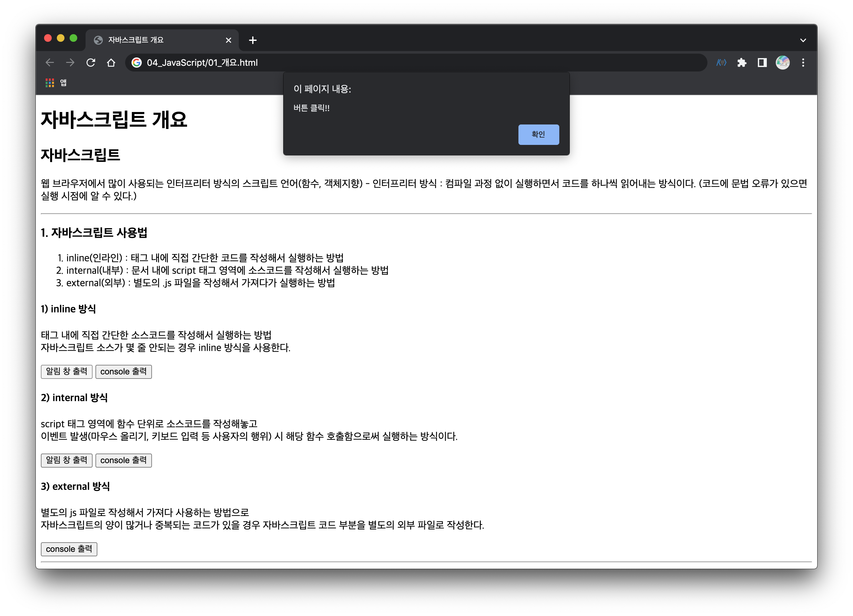
Task: Click the browser forward arrow
Action: [x=70, y=63]
